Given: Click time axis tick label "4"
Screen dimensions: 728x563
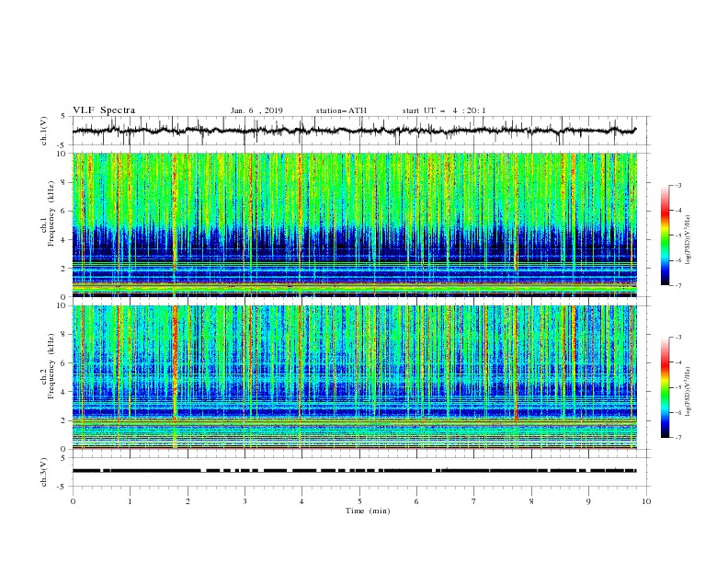Looking at the screenshot, I should click(302, 501).
